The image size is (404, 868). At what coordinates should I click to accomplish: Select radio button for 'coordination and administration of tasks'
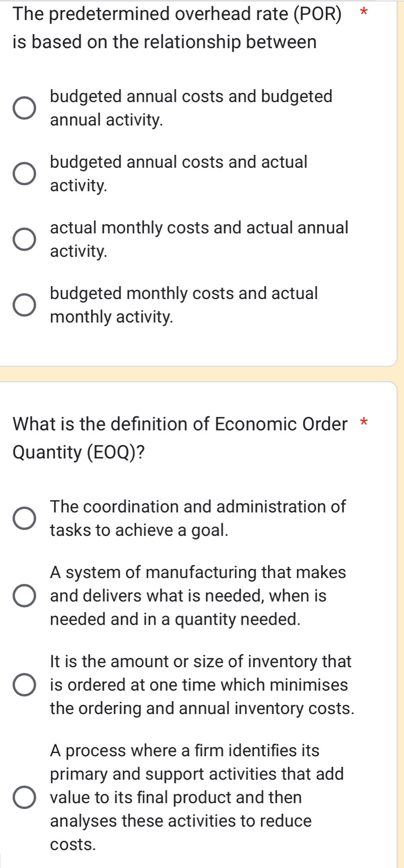(24, 518)
